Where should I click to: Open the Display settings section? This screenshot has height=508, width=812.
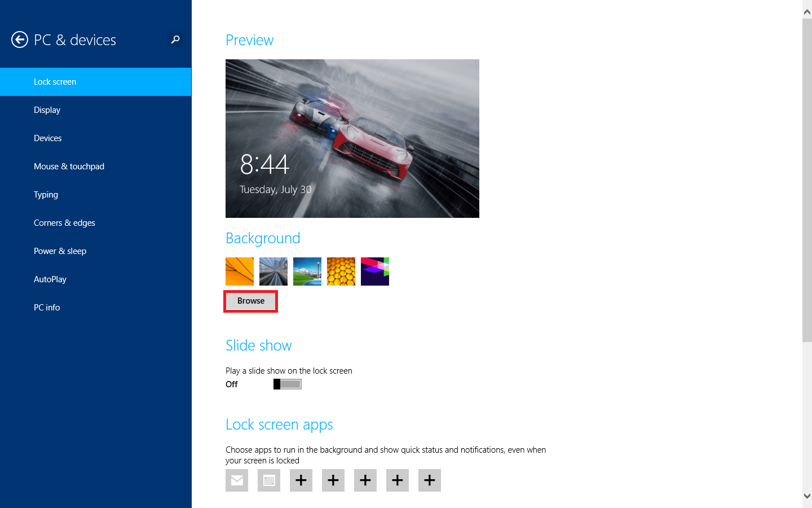[47, 110]
